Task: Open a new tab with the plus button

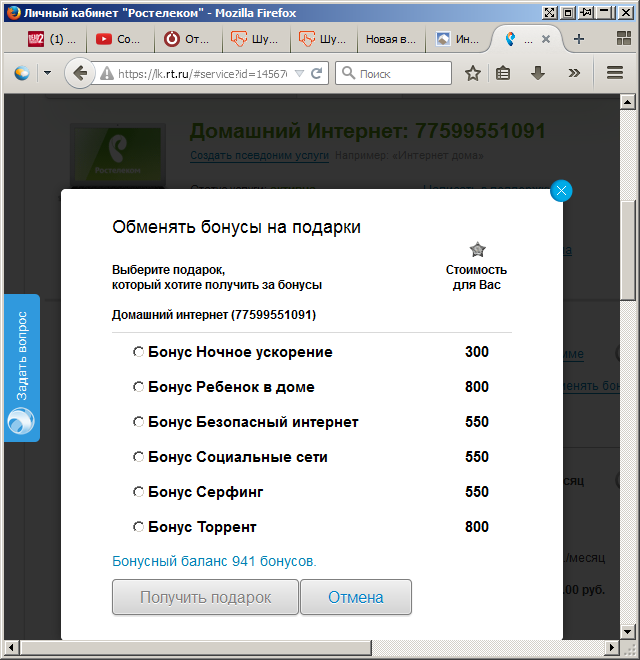Action: 579,39
